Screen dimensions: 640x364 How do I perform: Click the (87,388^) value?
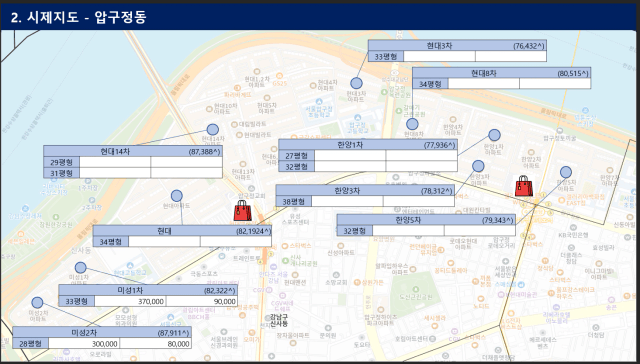tap(204, 152)
